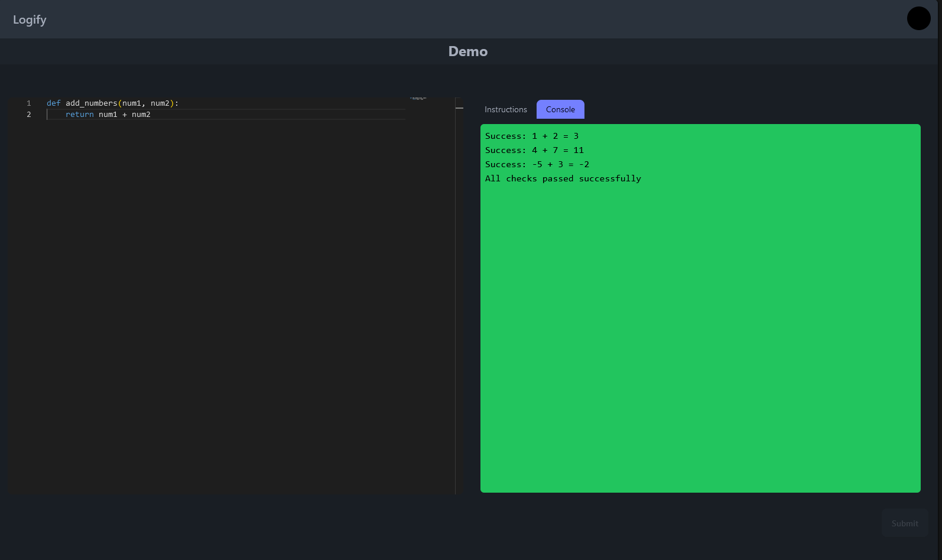Click line number 2 in the gutter
This screenshot has height=560, width=942.
tap(28, 115)
